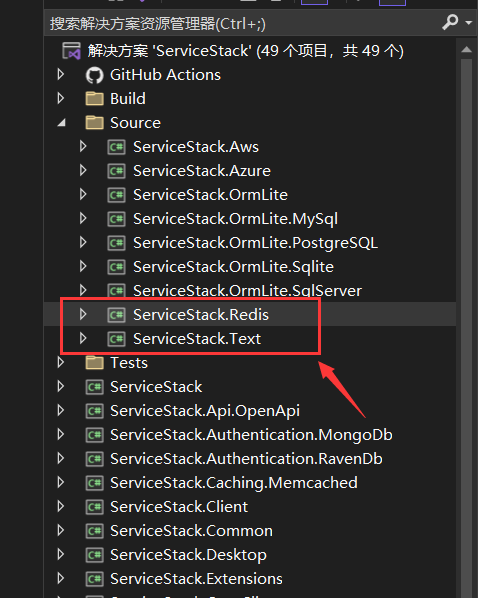478x598 pixels.
Task: Expand the ServiceStack.Aws project
Action: 83,147
